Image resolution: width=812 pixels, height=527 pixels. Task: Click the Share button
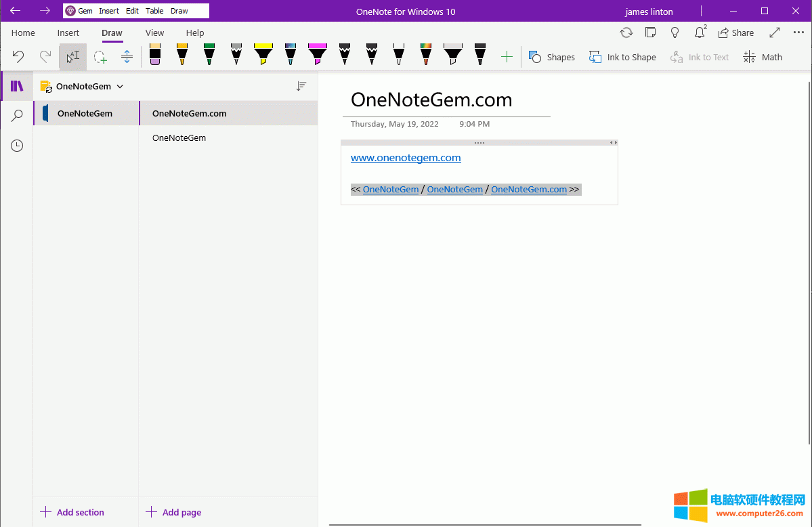click(736, 33)
